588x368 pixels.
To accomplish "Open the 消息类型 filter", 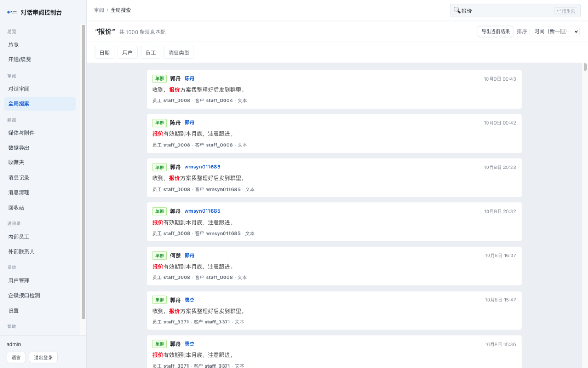I will [x=179, y=53].
